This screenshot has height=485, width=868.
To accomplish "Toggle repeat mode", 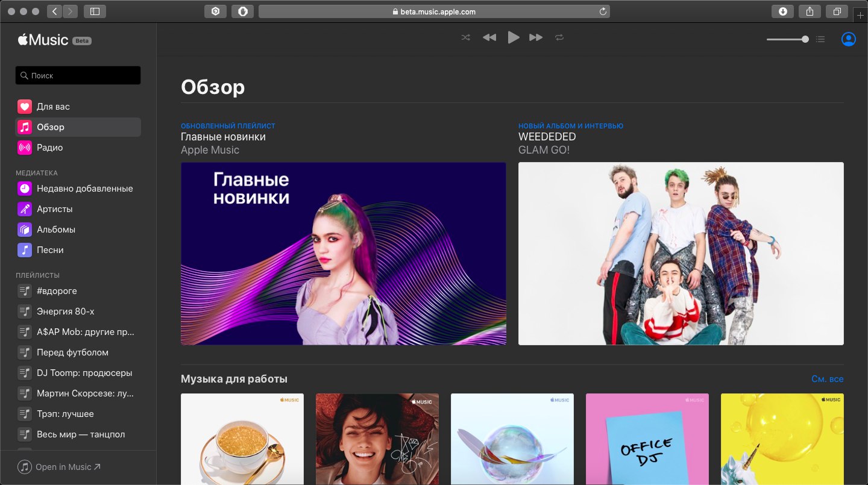I will [x=559, y=37].
